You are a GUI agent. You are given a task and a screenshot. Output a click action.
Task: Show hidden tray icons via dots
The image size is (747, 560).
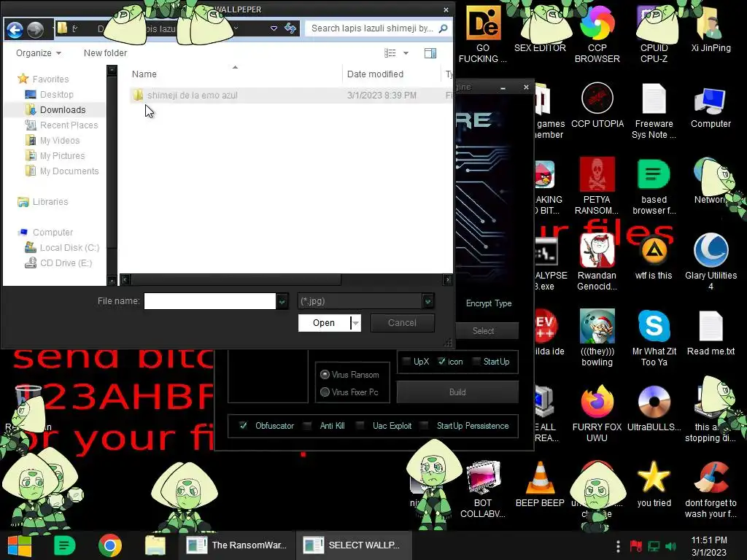[x=618, y=546]
